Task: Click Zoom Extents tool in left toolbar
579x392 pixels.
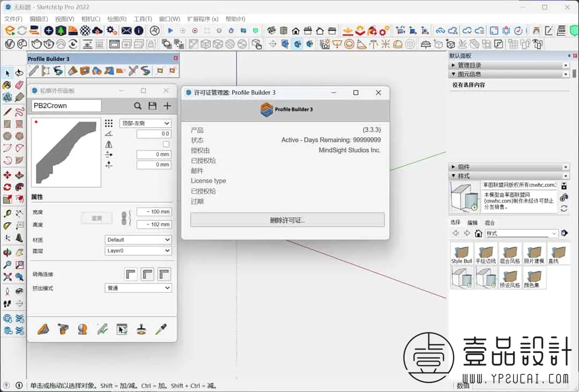Action: click(x=8, y=277)
